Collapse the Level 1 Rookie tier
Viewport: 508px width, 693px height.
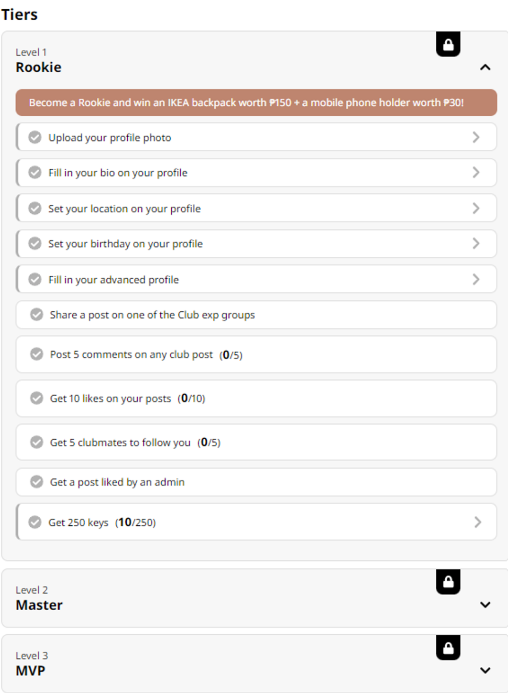pyautogui.click(x=485, y=67)
